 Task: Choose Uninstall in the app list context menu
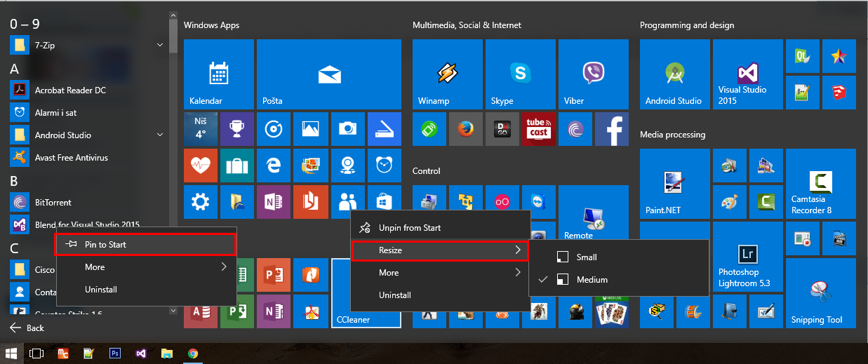coord(146,290)
